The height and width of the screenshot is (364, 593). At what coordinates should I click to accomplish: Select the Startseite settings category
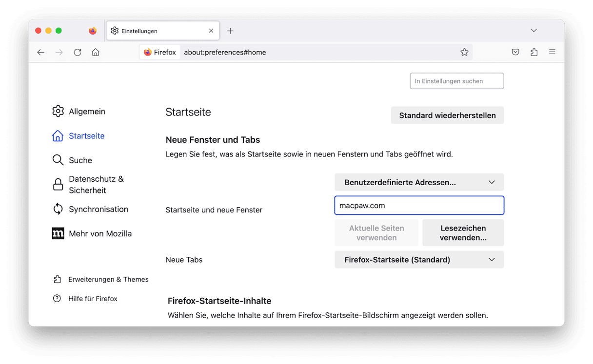(x=79, y=136)
